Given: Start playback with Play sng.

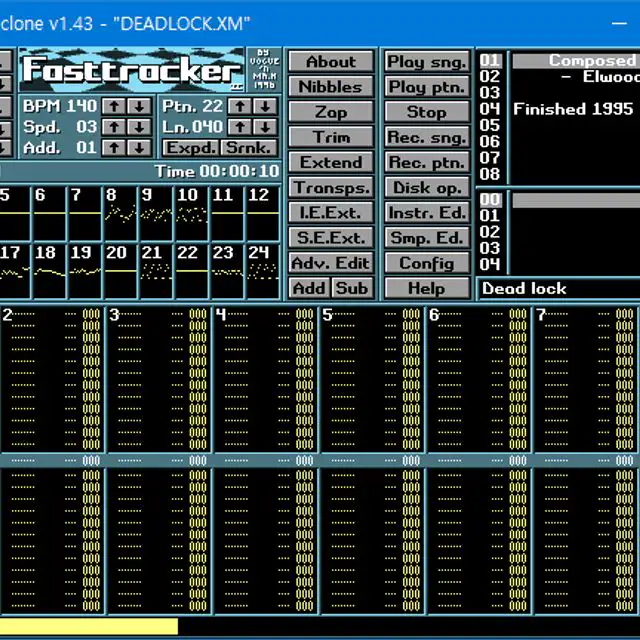Looking at the screenshot, I should pos(427,62).
